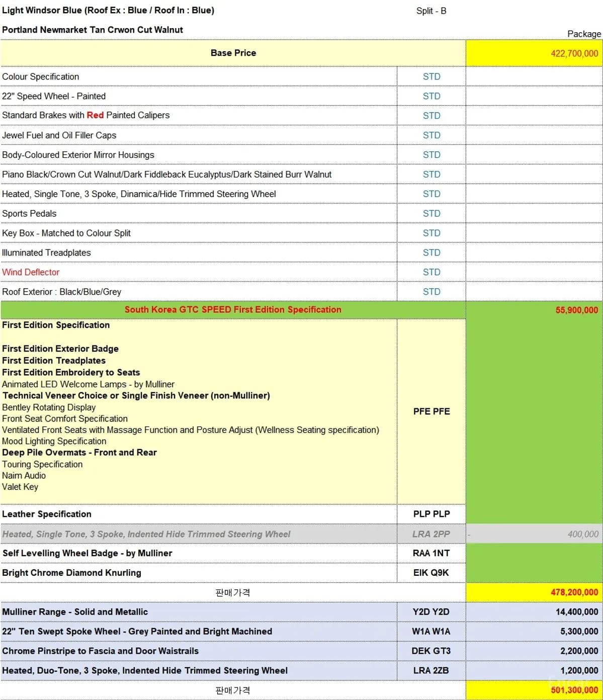Click the greyed LRA 2PP code
This screenshot has width=603, height=700.
[x=432, y=534]
